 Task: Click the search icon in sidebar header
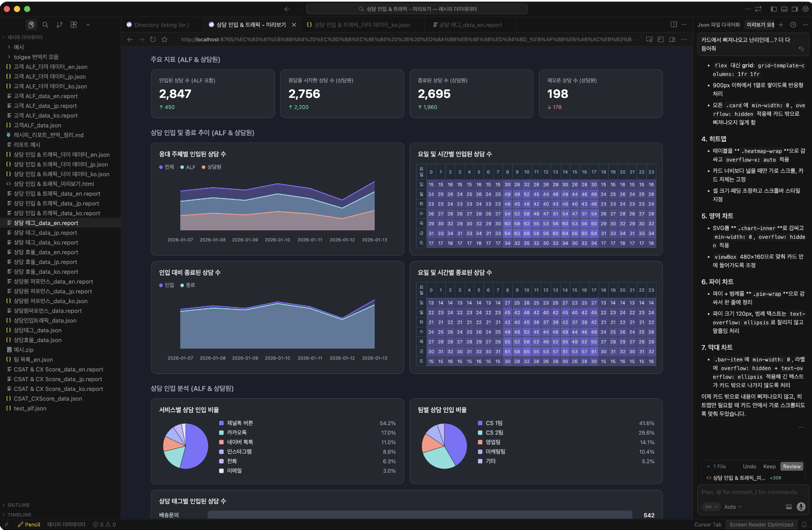(45, 25)
